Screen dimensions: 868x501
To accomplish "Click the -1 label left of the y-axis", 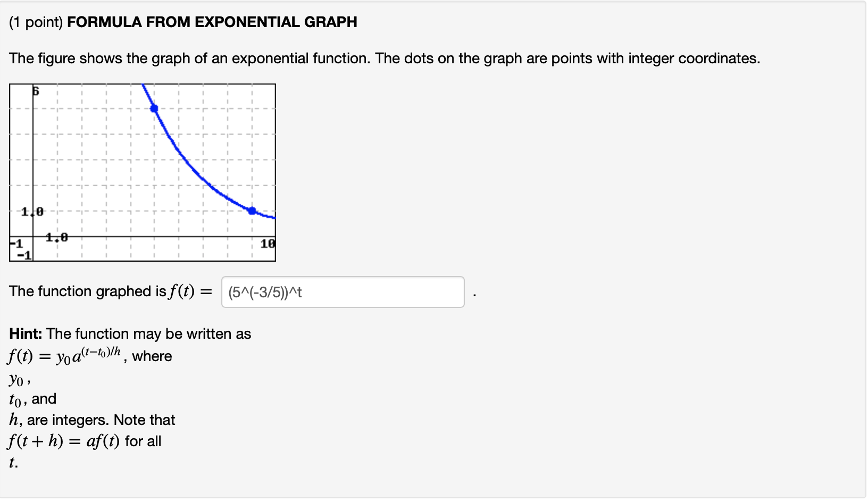I will point(16,244).
